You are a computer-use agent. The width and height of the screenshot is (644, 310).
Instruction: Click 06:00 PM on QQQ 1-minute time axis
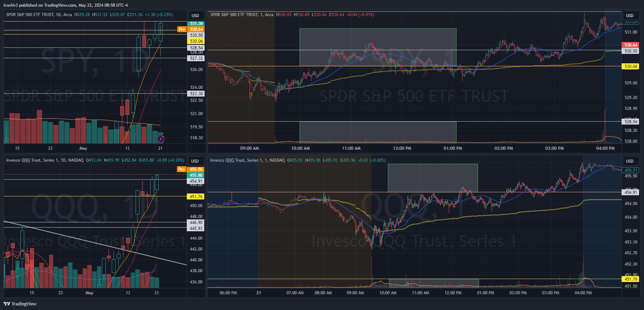228,293
